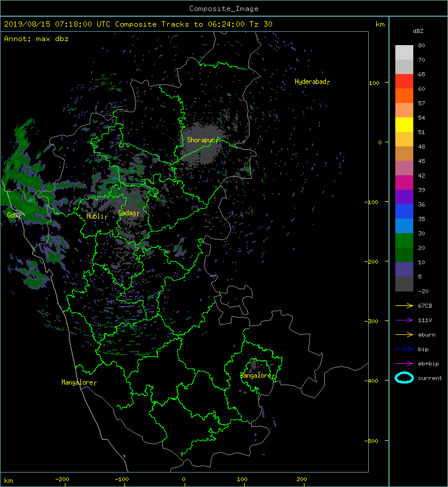
Task: Click the eb+bip magenta arrow legend icon
Action: tap(404, 363)
